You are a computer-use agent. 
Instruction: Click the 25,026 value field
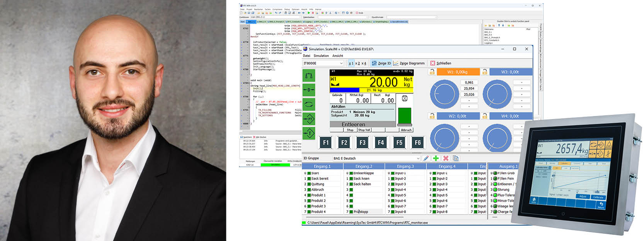(x=469, y=94)
